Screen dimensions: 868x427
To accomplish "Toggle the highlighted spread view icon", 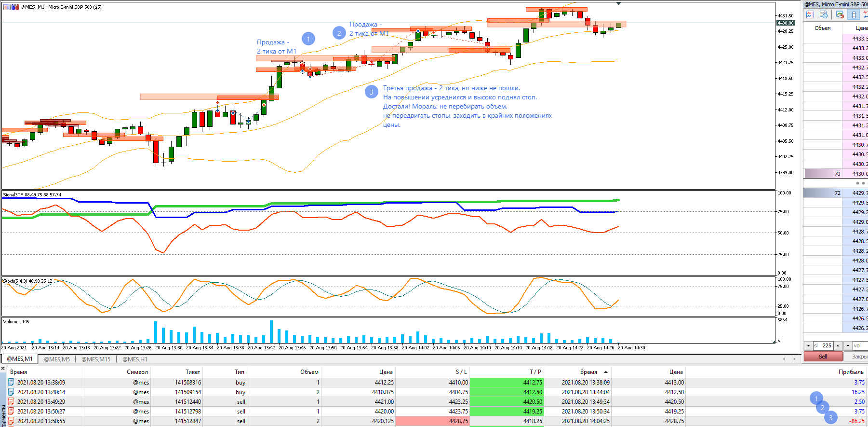I will click(x=854, y=14).
